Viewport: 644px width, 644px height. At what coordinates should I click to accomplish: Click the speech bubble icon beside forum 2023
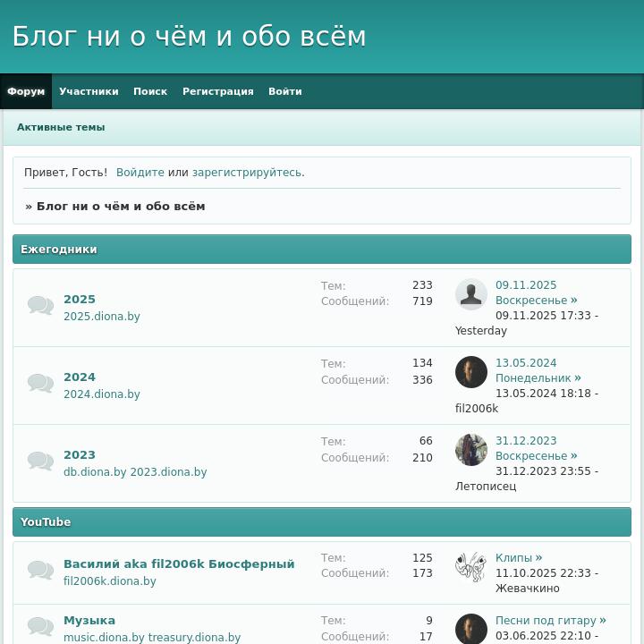(x=40, y=462)
